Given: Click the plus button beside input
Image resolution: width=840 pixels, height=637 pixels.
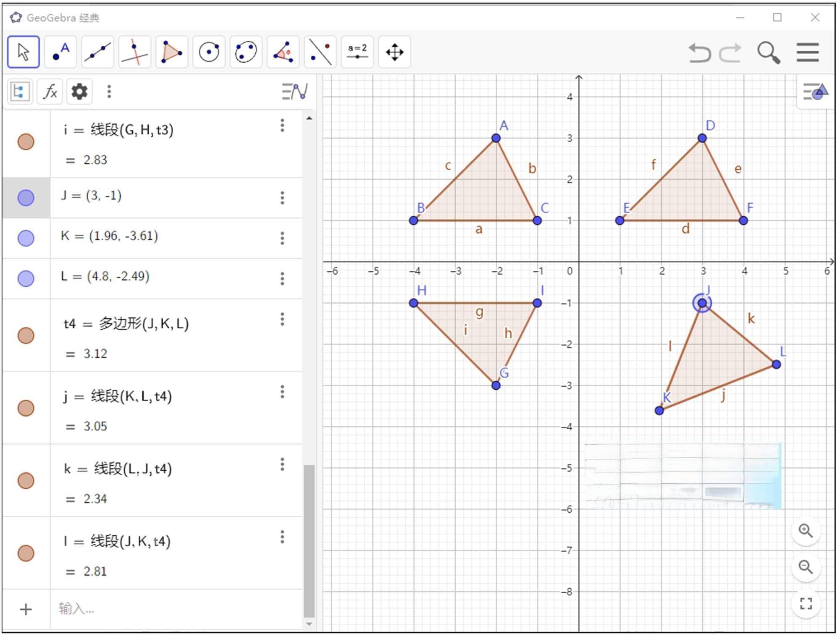Looking at the screenshot, I should [x=26, y=609].
